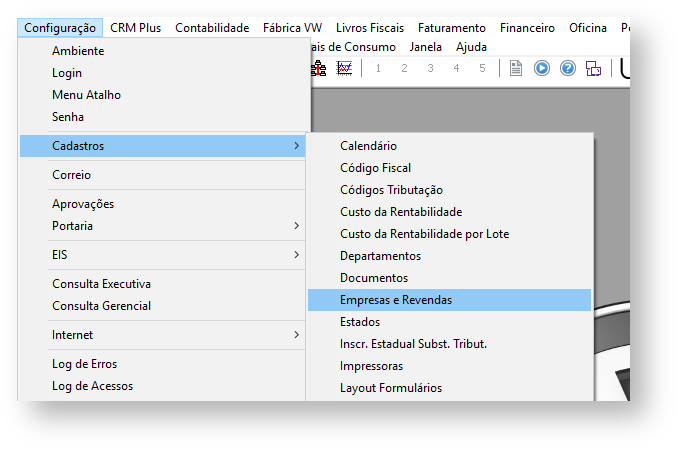Select toolbar shortcut number 3

[x=430, y=68]
